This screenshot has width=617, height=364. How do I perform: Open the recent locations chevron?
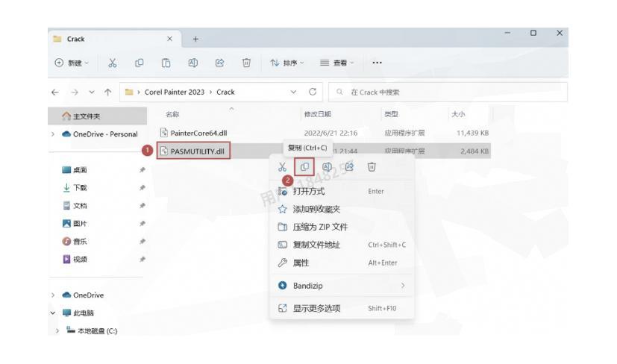[92, 92]
